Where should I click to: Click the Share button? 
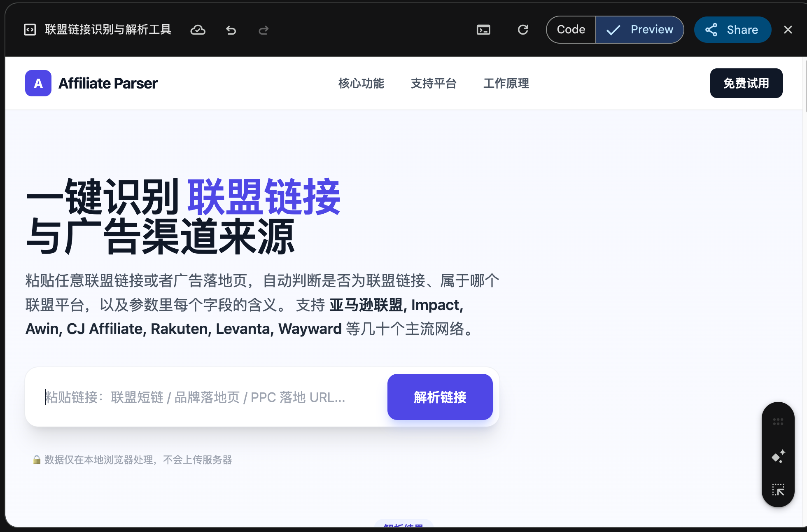[732, 30]
